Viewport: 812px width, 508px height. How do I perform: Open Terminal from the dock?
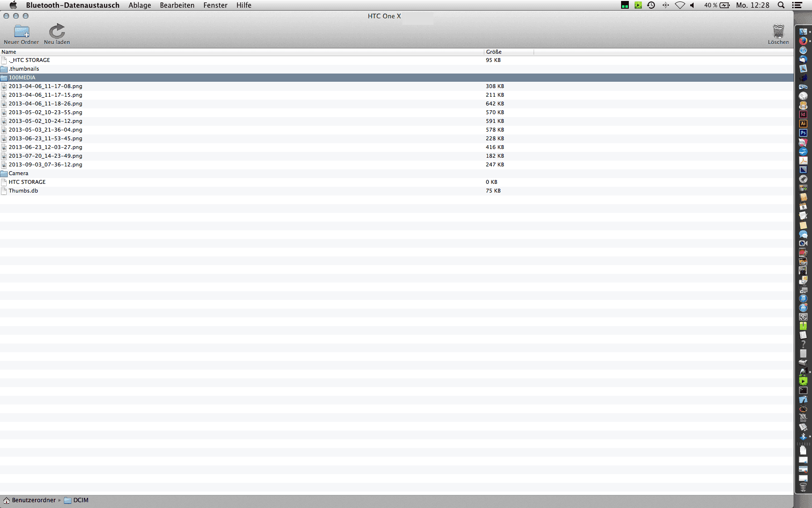tap(803, 390)
